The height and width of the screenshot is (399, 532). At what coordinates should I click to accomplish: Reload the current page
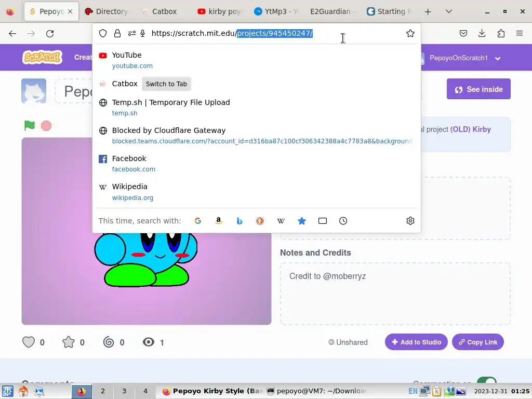(x=50, y=34)
